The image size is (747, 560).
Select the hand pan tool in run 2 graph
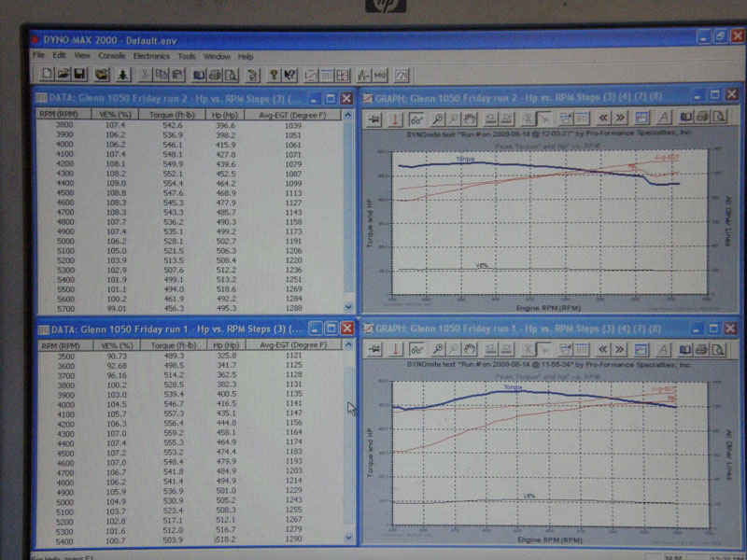[469, 119]
